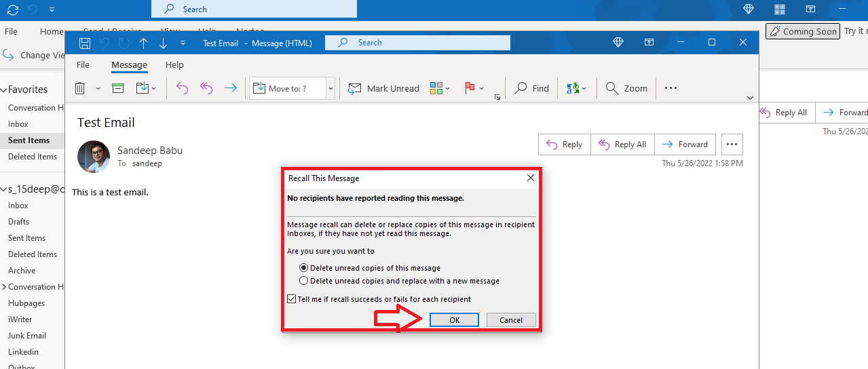The height and width of the screenshot is (369, 868).
Task: Click the premium diamond icon in message window
Action: coord(618,43)
